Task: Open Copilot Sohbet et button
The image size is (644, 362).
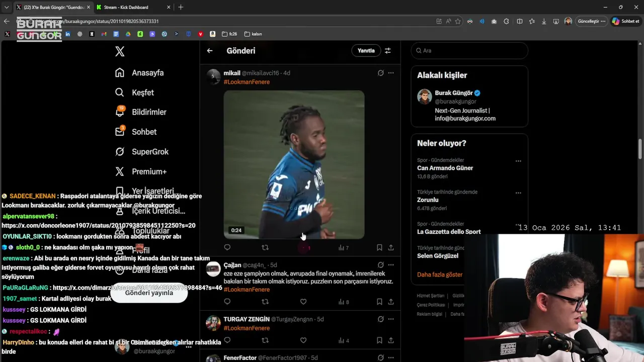Action: click(626, 21)
